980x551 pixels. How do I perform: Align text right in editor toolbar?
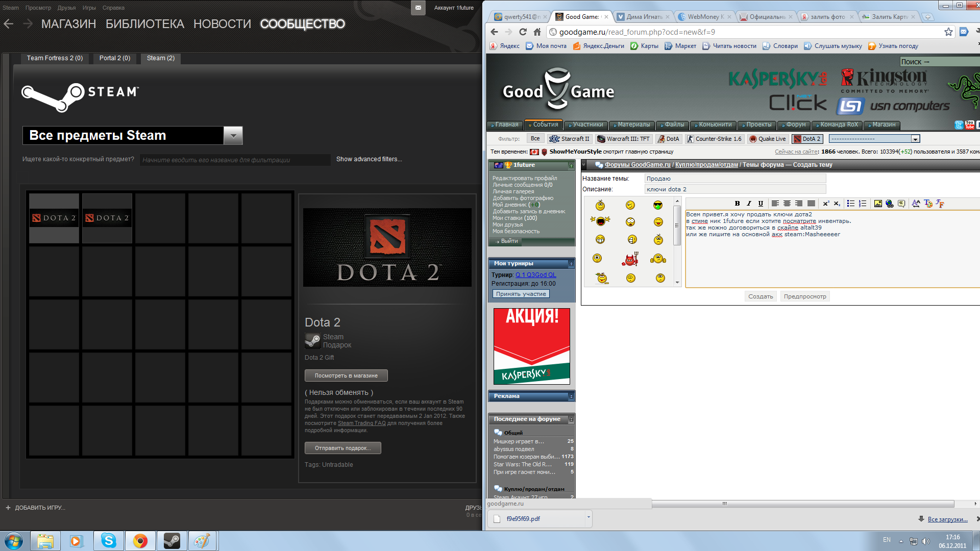[799, 204]
